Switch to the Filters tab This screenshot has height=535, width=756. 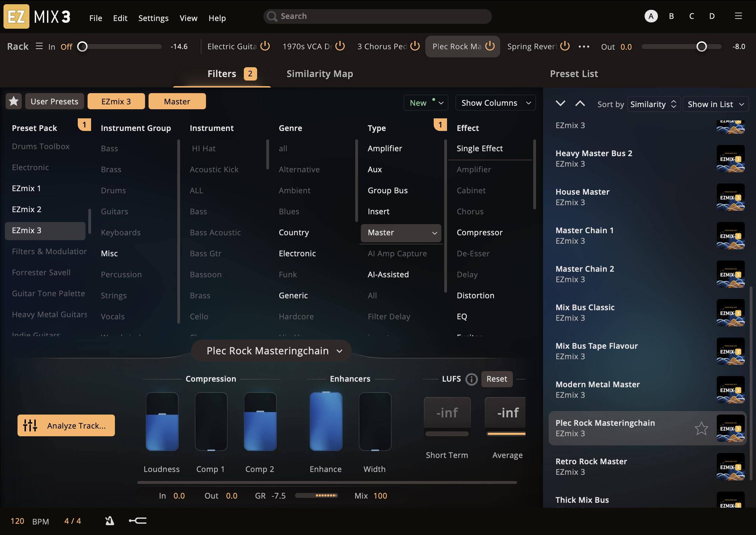pos(222,74)
